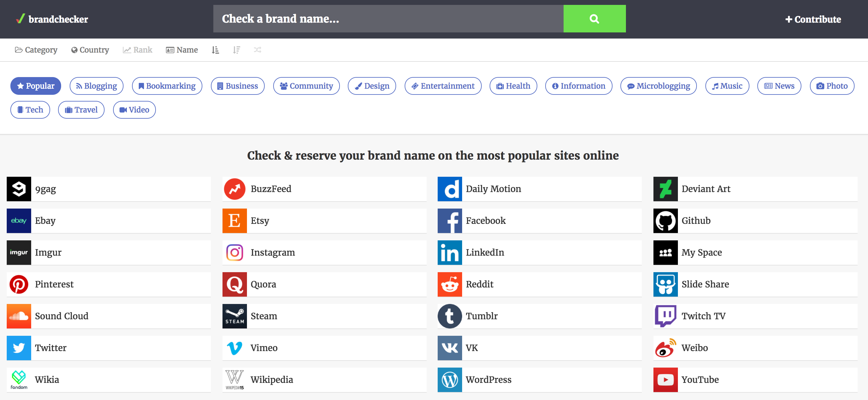Open the Country filter option
Viewport: 868px width, 400px height.
(90, 50)
